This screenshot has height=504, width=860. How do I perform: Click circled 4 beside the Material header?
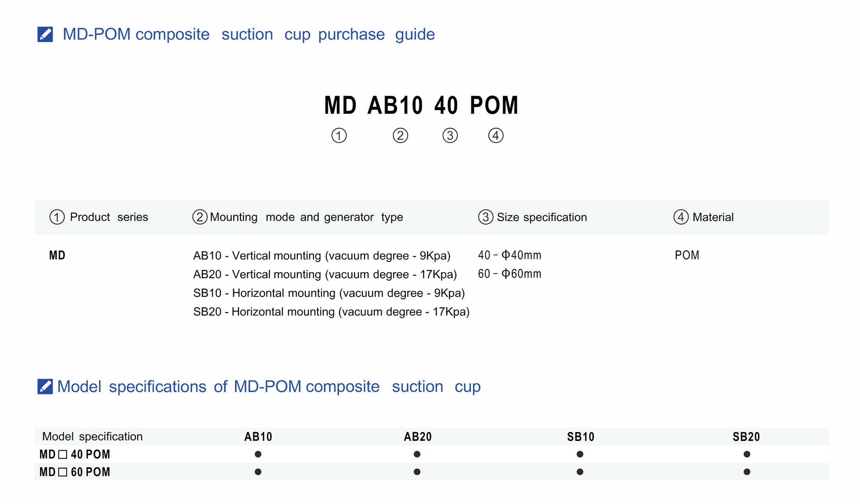click(x=681, y=217)
